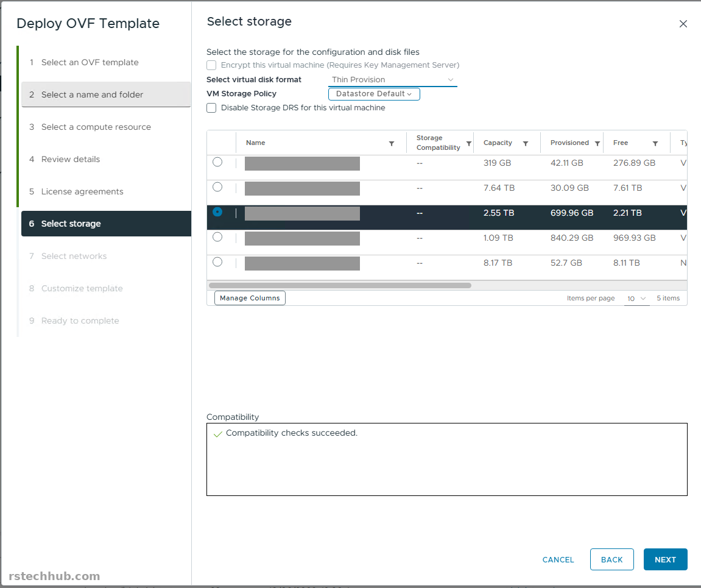Image resolution: width=701 pixels, height=588 pixels.
Task: Click the 699.96 GB provisioned cell
Action: pos(572,213)
